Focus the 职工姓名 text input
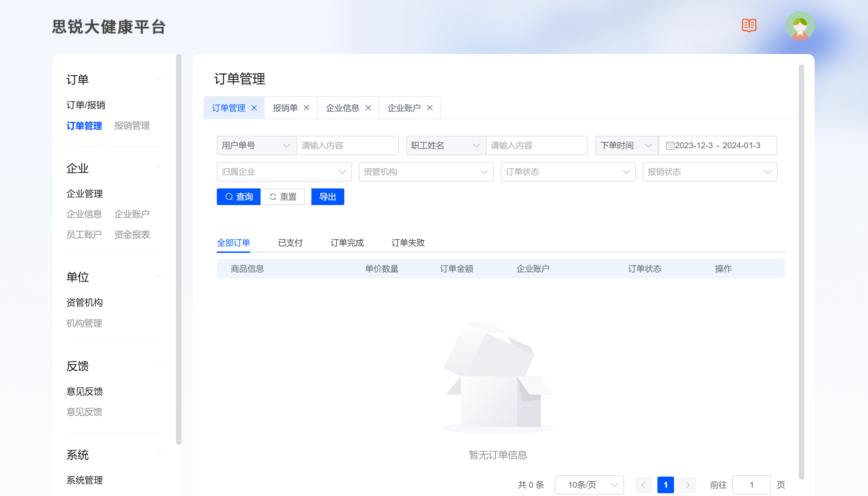 [537, 145]
